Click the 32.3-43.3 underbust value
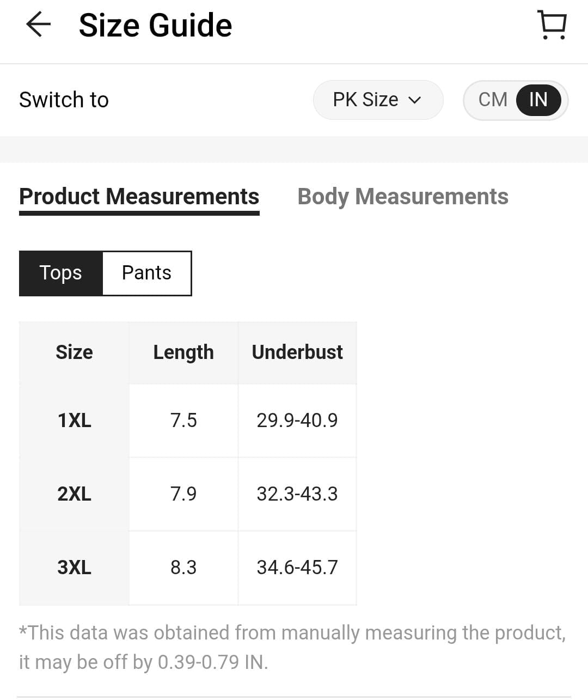 [x=297, y=494]
